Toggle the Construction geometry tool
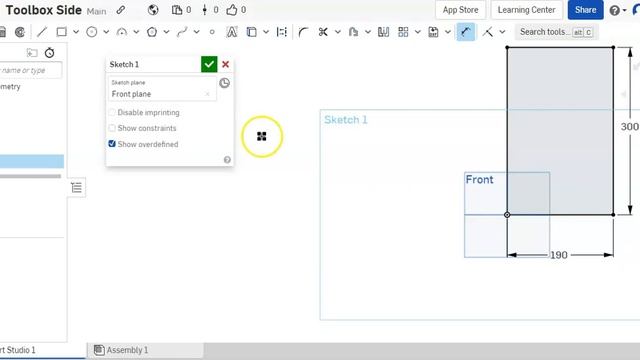This screenshot has height=360, width=640. (282, 32)
